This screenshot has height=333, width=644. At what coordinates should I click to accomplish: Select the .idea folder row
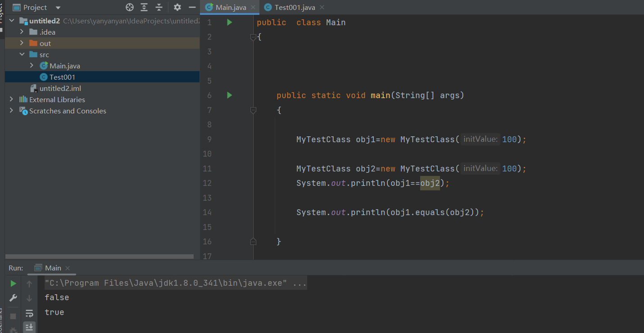click(102, 32)
